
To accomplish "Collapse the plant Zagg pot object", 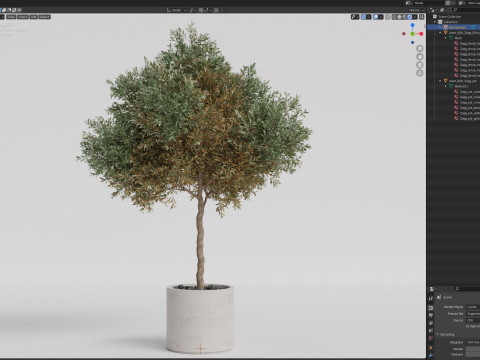I will coord(440,81).
